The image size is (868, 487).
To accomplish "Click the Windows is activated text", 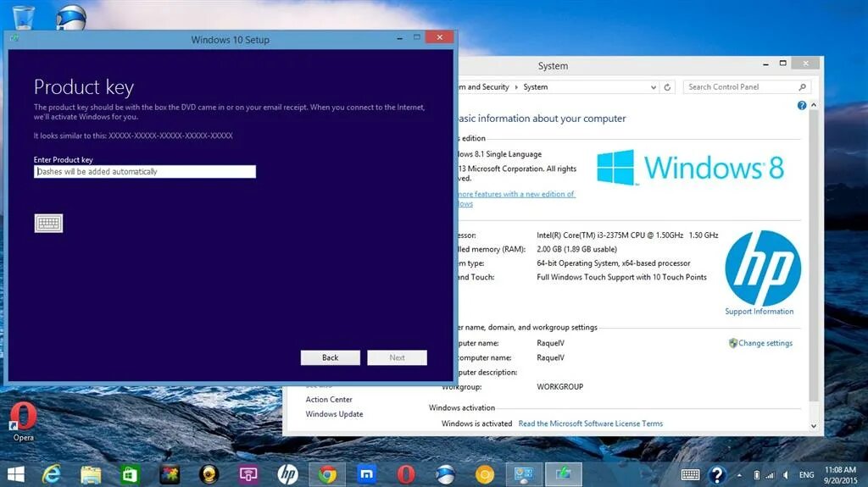I will [476, 423].
